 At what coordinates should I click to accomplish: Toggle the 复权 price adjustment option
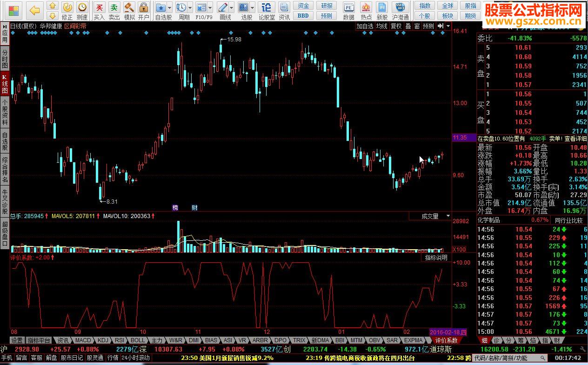(396, 27)
